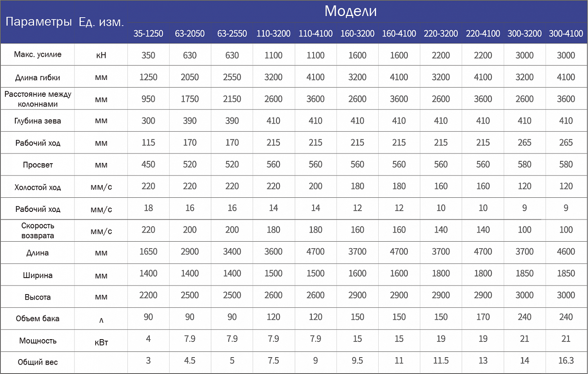588x374 pixels.
Task: Select the "63-2050" model column header
Action: click(190, 34)
